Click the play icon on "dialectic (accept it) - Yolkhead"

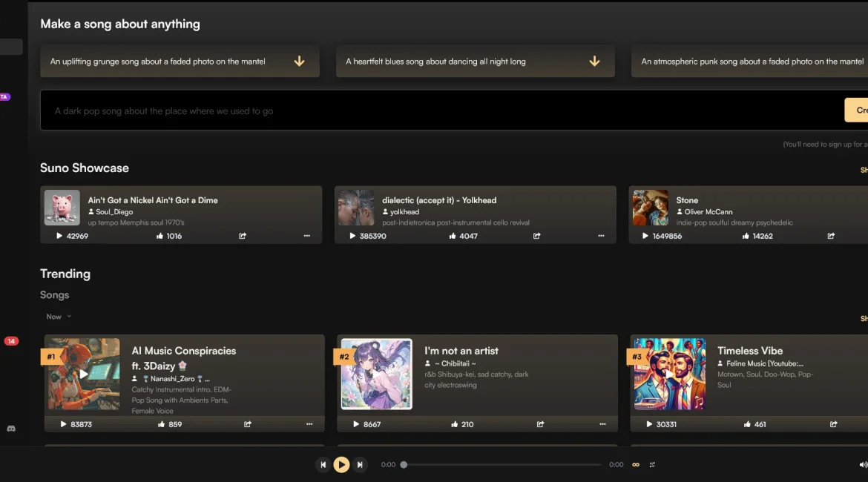click(352, 236)
